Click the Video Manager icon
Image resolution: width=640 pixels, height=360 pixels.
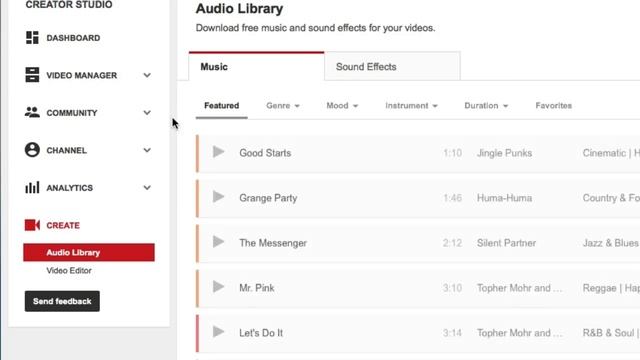pos(32,75)
